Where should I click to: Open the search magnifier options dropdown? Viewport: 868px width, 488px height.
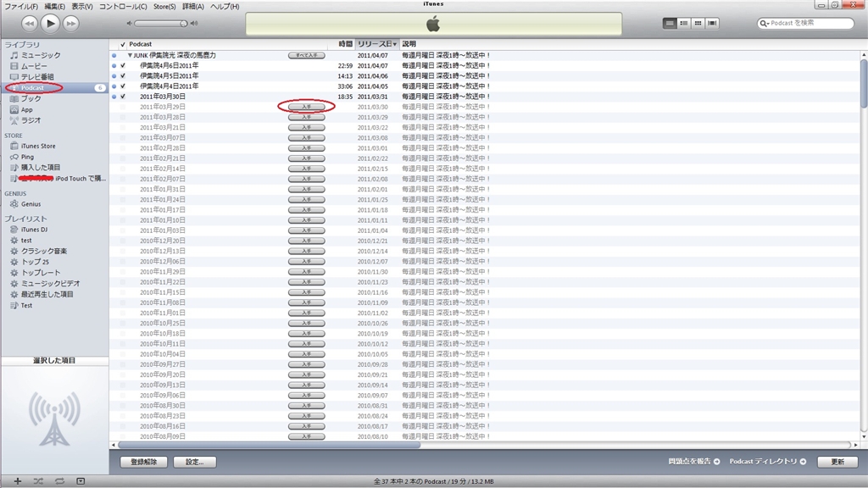765,23
